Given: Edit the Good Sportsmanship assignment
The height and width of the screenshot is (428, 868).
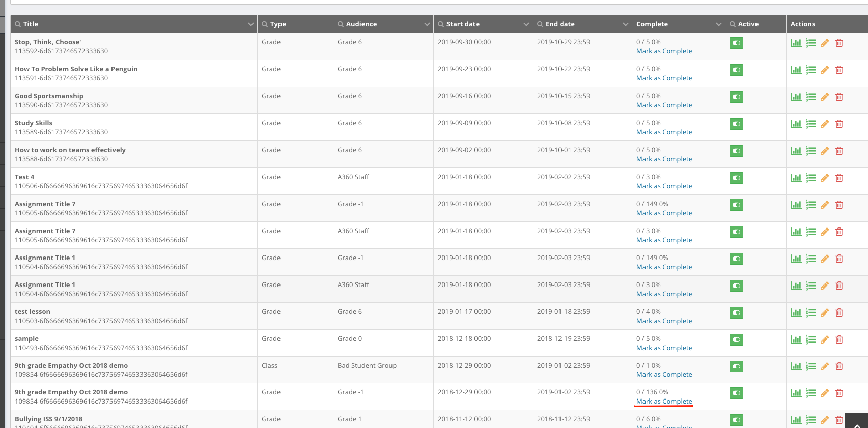Looking at the screenshot, I should 825,97.
